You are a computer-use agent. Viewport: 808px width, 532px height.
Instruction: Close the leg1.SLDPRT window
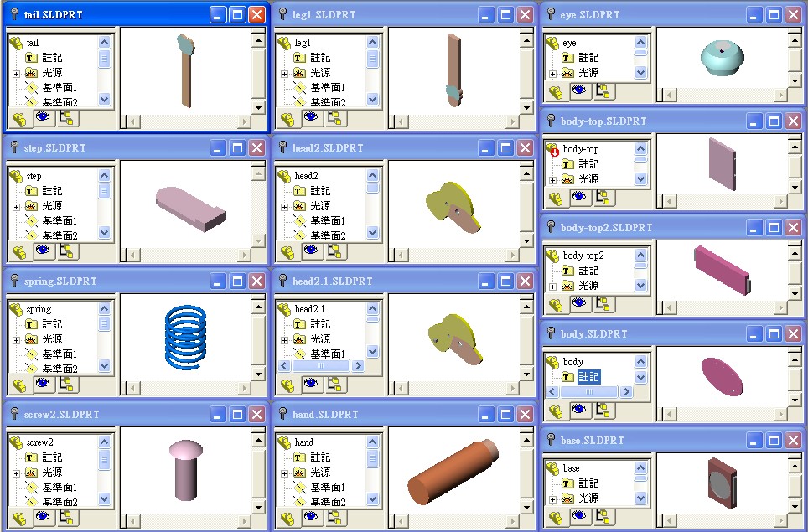point(525,14)
